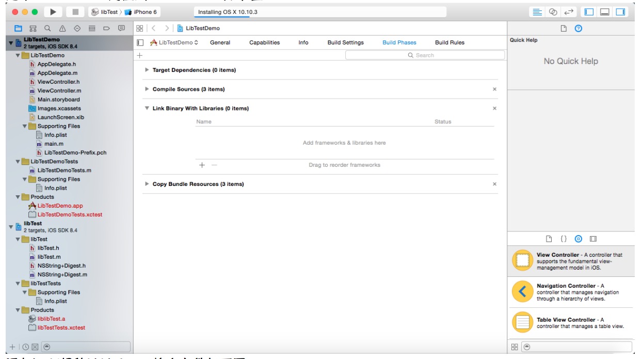Collapse Link Binary With Libraries section
Image resolution: width=644 pixels, height=359 pixels.
pyautogui.click(x=147, y=108)
